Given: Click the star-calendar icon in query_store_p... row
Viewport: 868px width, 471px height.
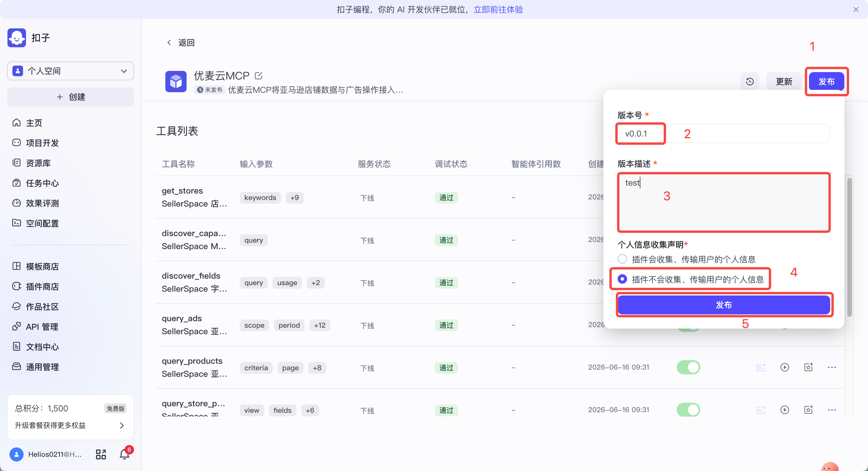Looking at the screenshot, I should point(808,410).
